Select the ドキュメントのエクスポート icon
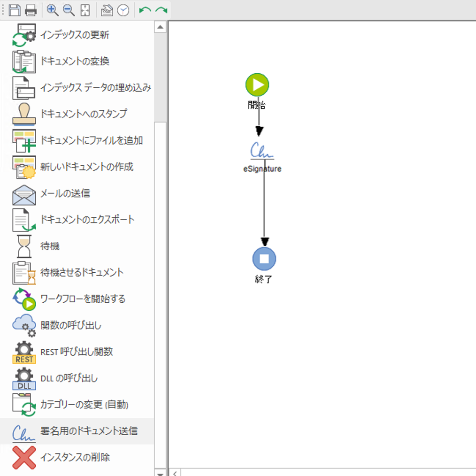Viewport: 476px width, 476px height. coord(24,220)
